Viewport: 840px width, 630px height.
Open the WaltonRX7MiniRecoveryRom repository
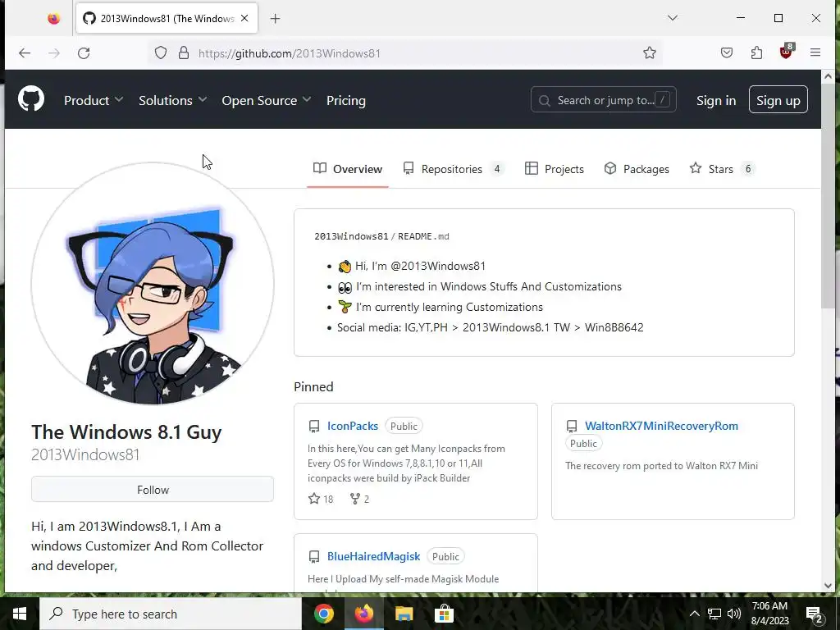[x=661, y=426]
